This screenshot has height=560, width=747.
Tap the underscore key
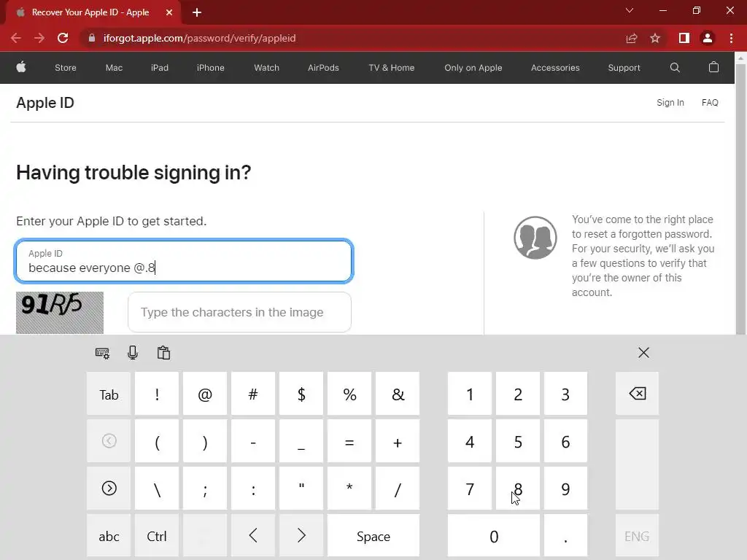(x=301, y=441)
